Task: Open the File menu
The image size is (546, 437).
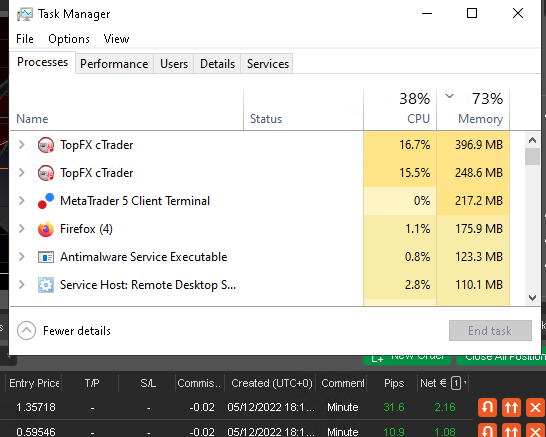Action: point(25,39)
